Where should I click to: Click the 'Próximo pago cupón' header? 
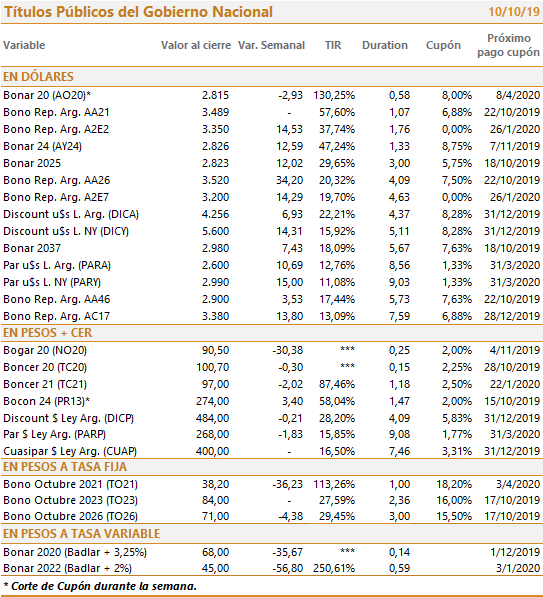pyautogui.click(x=508, y=45)
